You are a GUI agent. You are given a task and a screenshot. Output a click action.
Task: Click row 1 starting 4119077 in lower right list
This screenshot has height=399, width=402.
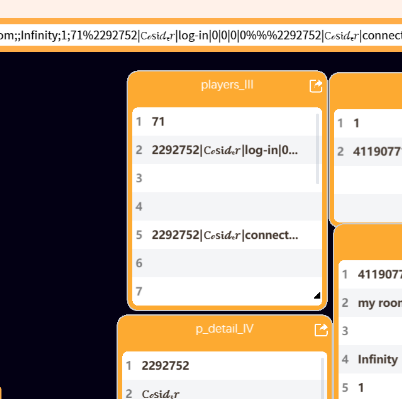coord(370,275)
